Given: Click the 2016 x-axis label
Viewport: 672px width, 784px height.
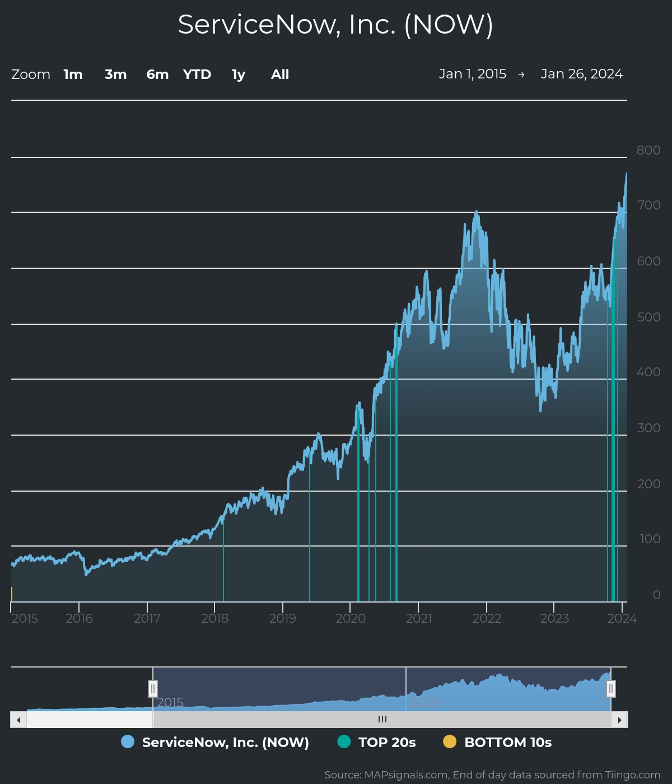Looking at the screenshot, I should tap(80, 618).
